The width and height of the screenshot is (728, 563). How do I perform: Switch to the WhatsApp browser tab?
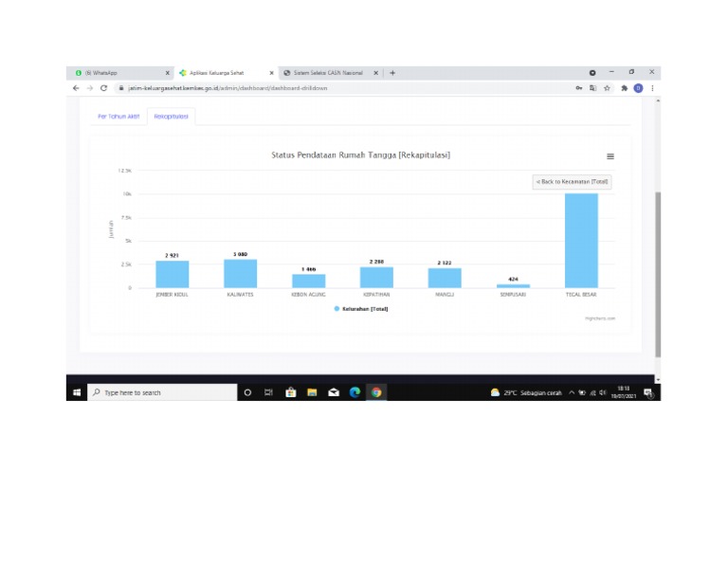coord(119,73)
